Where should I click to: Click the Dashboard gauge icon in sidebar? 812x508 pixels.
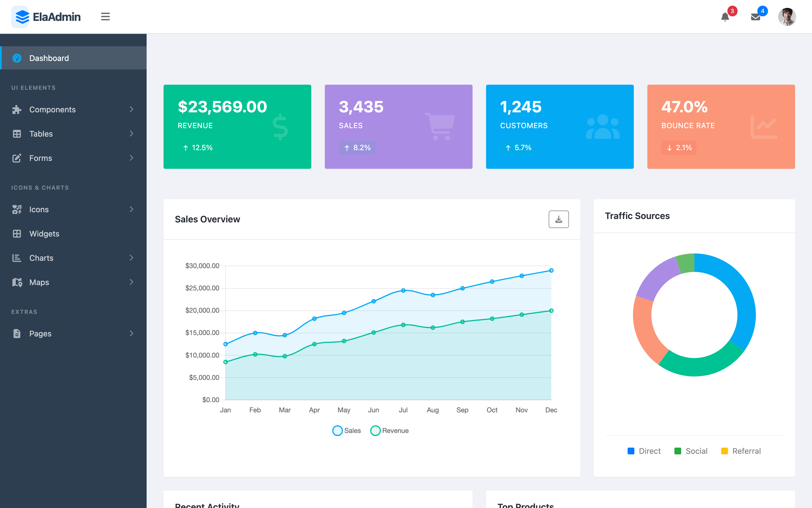(x=17, y=58)
